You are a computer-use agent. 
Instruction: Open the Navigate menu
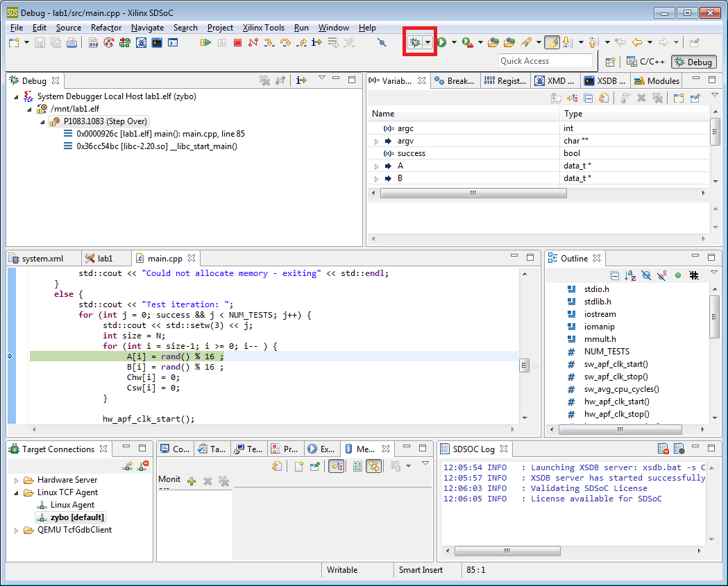tap(147, 28)
